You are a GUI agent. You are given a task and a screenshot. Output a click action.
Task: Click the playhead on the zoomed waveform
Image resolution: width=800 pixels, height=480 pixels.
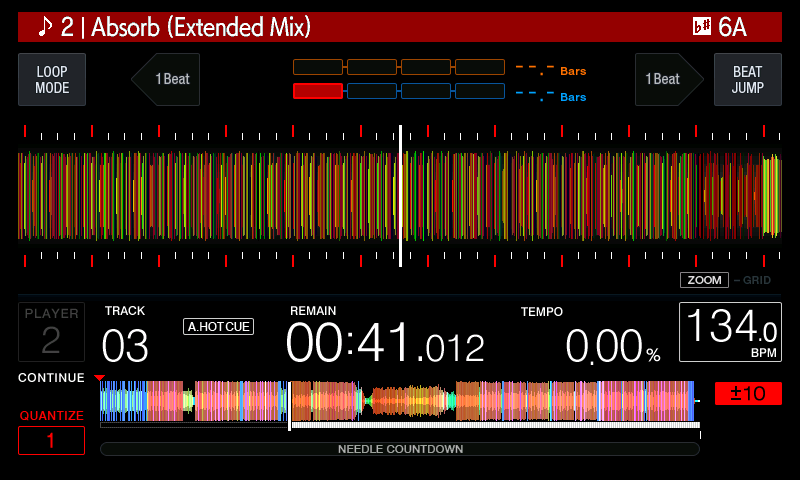(401, 196)
